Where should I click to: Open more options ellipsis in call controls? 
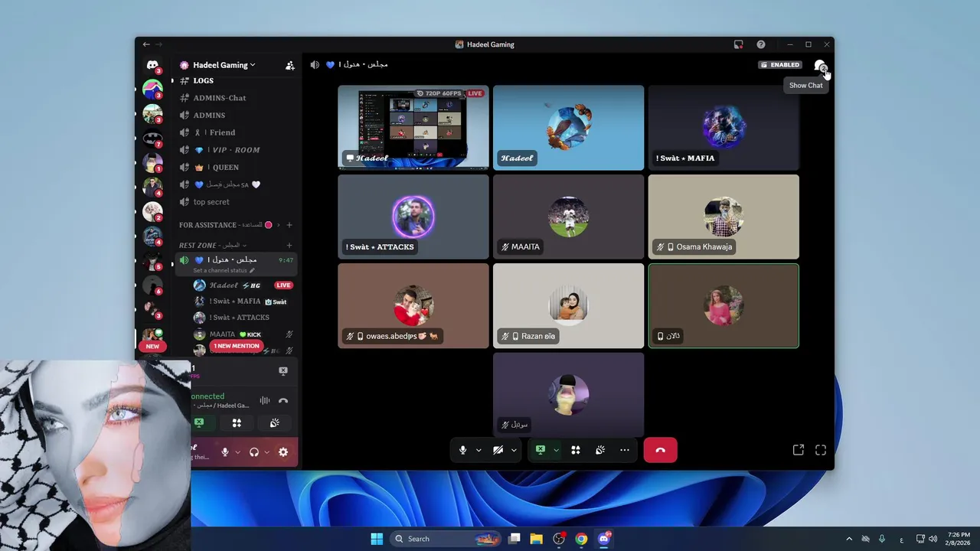coord(625,450)
